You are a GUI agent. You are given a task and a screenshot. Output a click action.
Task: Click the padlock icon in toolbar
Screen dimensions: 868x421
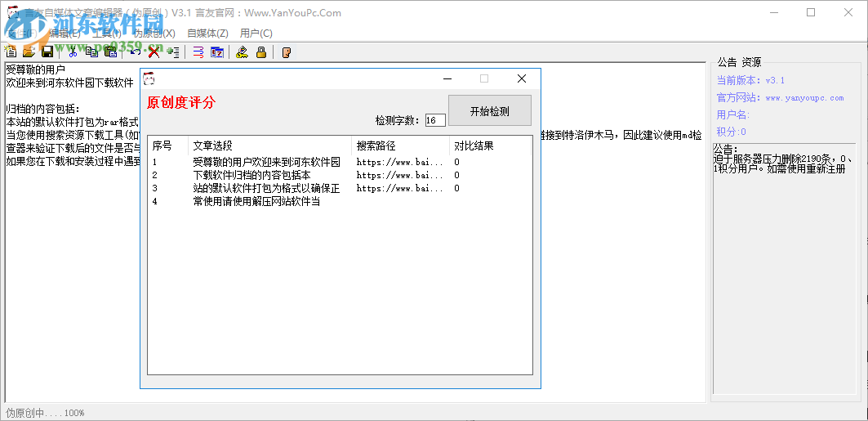coord(260,52)
